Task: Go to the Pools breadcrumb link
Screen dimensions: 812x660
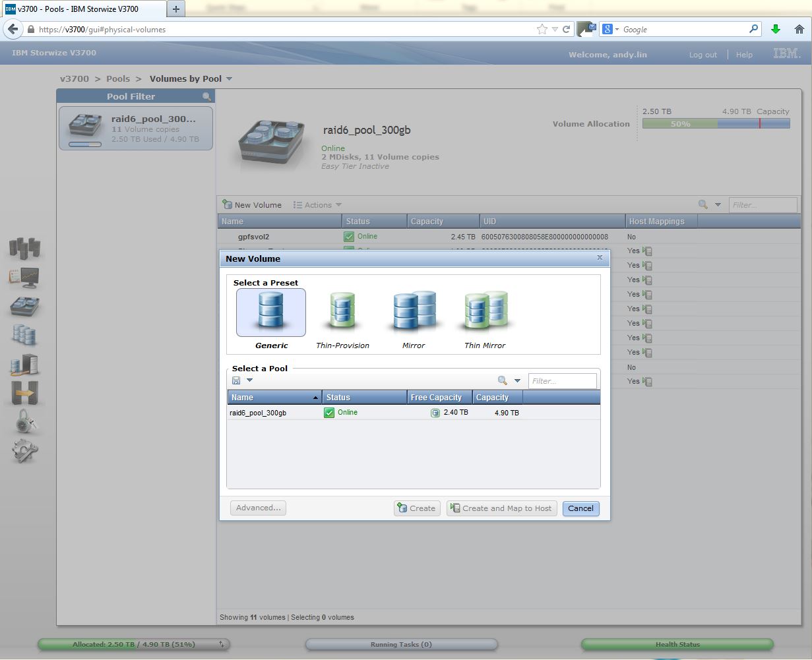Action: point(118,78)
